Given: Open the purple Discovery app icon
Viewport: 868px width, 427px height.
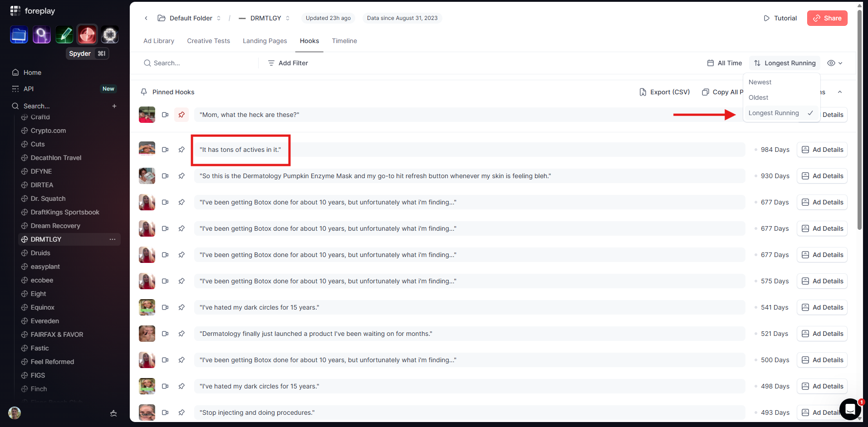Looking at the screenshot, I should pos(42,35).
